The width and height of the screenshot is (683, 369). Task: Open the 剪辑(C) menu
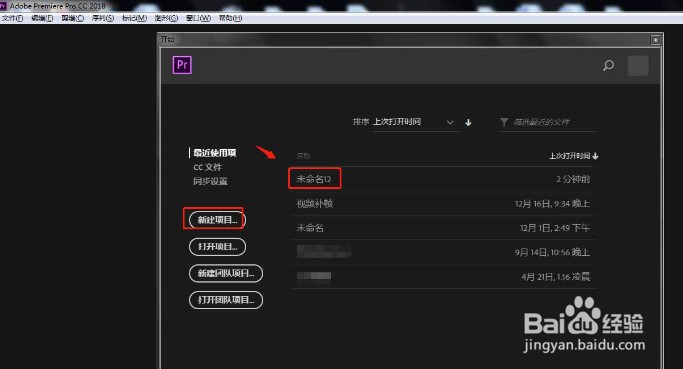72,18
